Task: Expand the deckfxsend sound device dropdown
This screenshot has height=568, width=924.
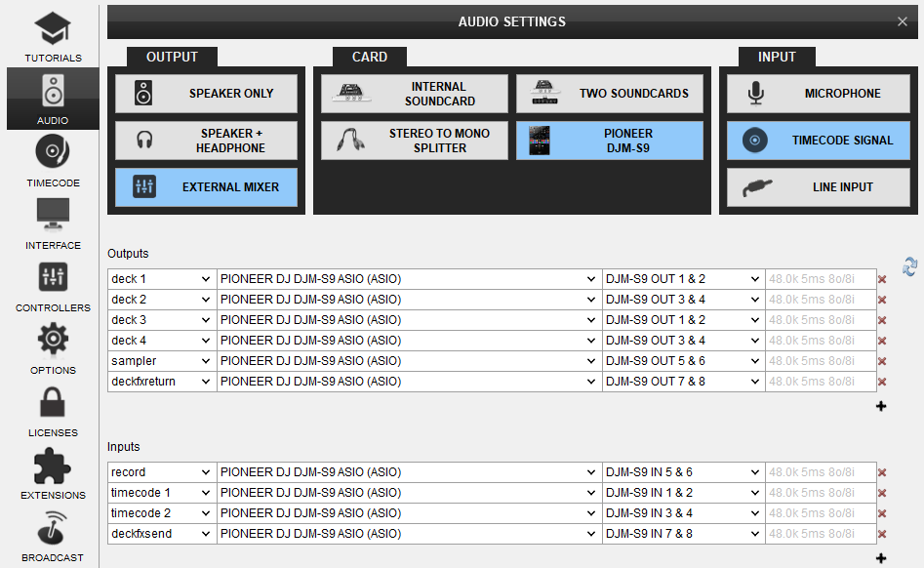Action: pyautogui.click(x=410, y=534)
